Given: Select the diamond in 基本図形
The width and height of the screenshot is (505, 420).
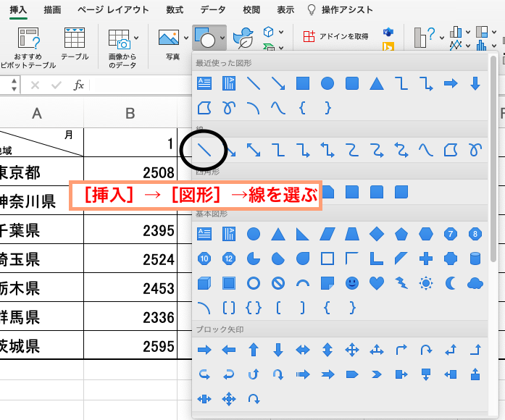Looking at the screenshot, I should coord(377,234).
